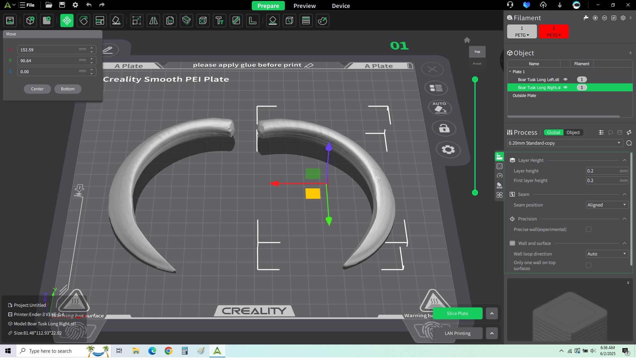Open Seam position dropdown
This screenshot has height=364, width=636.
[x=607, y=205]
